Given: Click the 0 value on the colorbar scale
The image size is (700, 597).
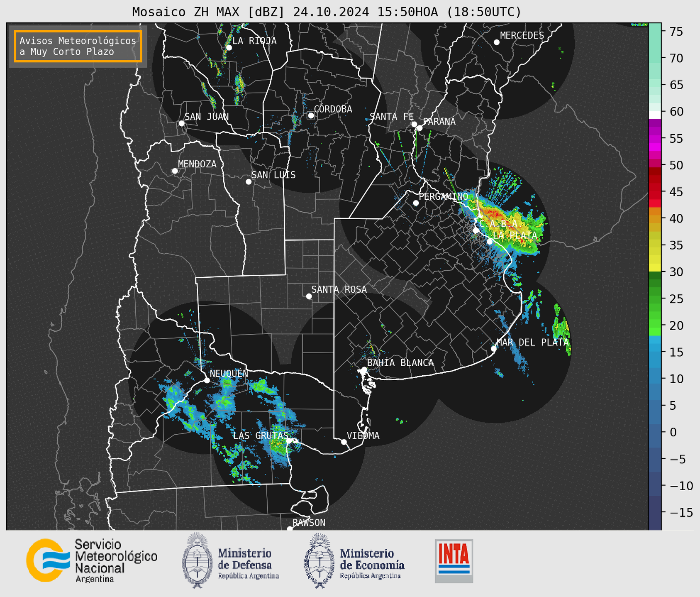Looking at the screenshot, I should tap(673, 432).
